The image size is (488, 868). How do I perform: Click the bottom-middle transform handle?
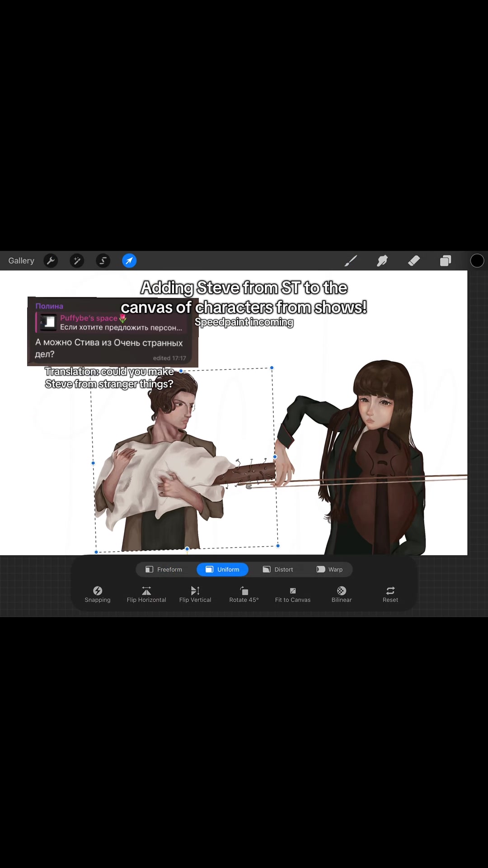187,549
